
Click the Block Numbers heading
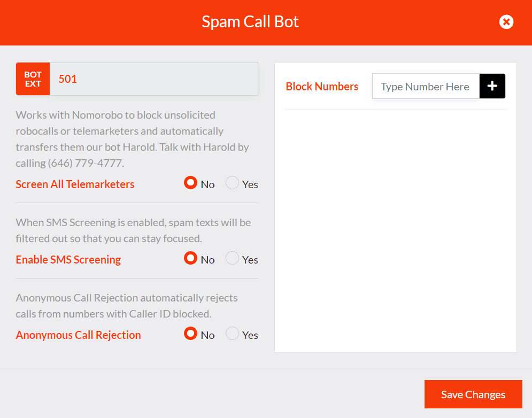point(322,86)
